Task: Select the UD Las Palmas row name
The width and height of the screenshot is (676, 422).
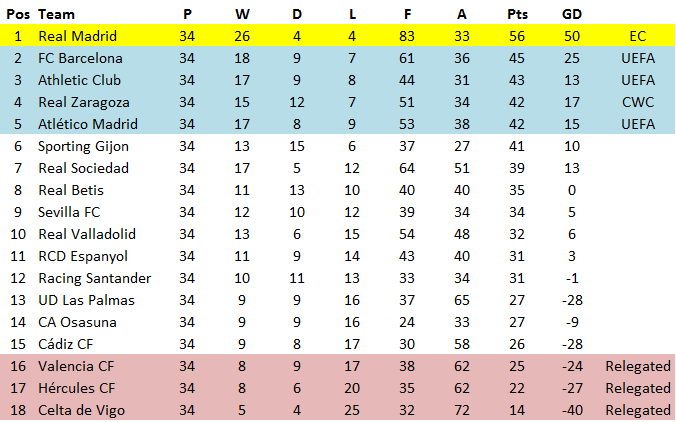Action: pos(86,300)
